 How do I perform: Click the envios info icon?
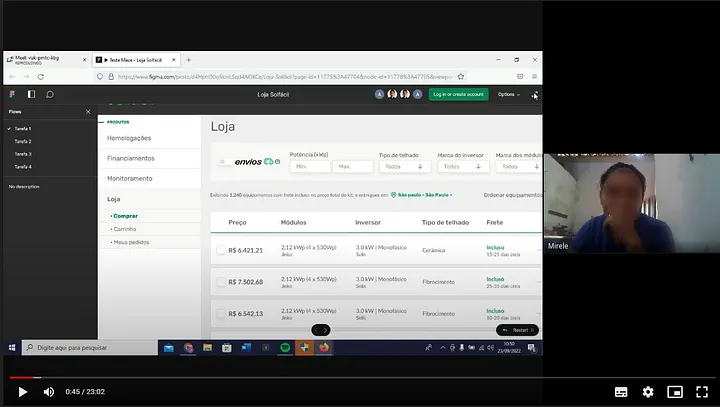tap(277, 162)
